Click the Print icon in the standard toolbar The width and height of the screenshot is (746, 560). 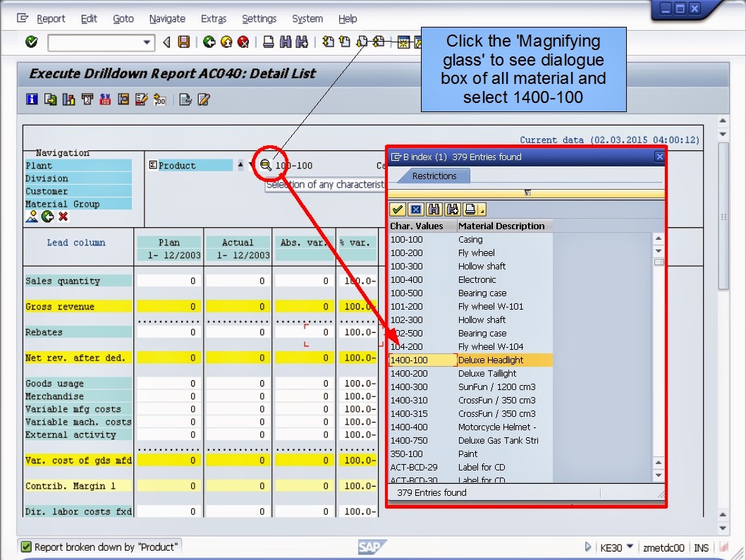point(269,42)
